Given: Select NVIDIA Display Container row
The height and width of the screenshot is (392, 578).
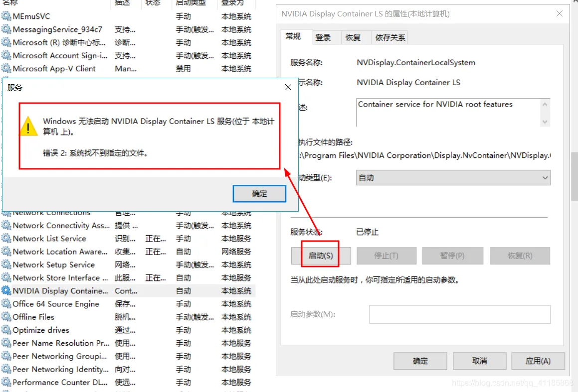Looking at the screenshot, I should (x=128, y=291).
